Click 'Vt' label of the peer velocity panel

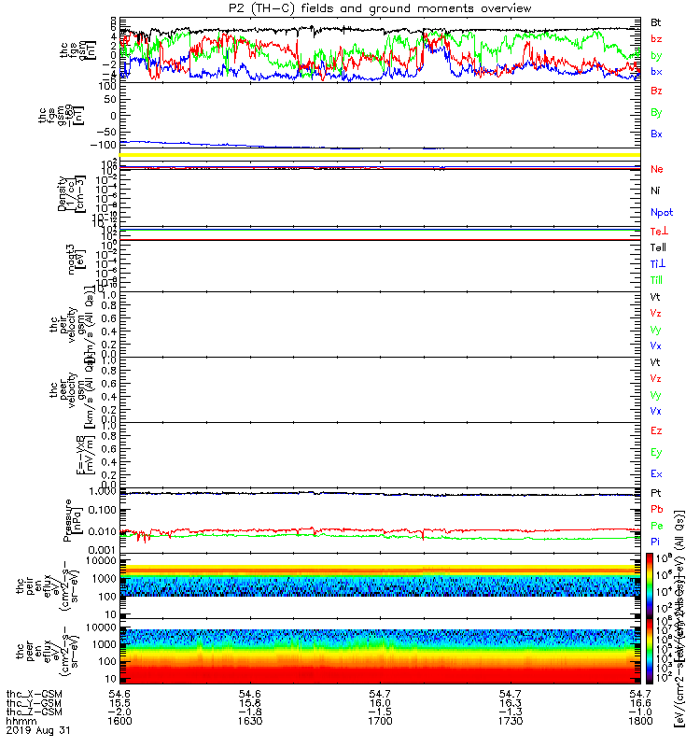click(x=655, y=362)
